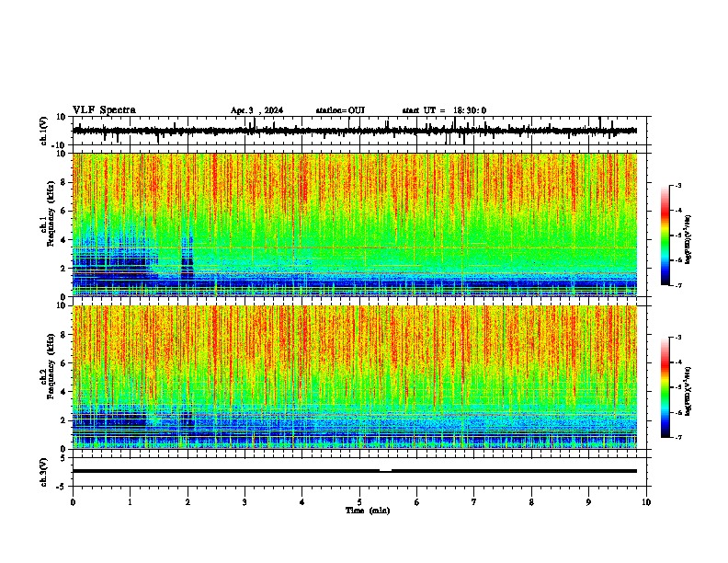
Task: Click the time axis tick label "3"
Action: [245, 502]
